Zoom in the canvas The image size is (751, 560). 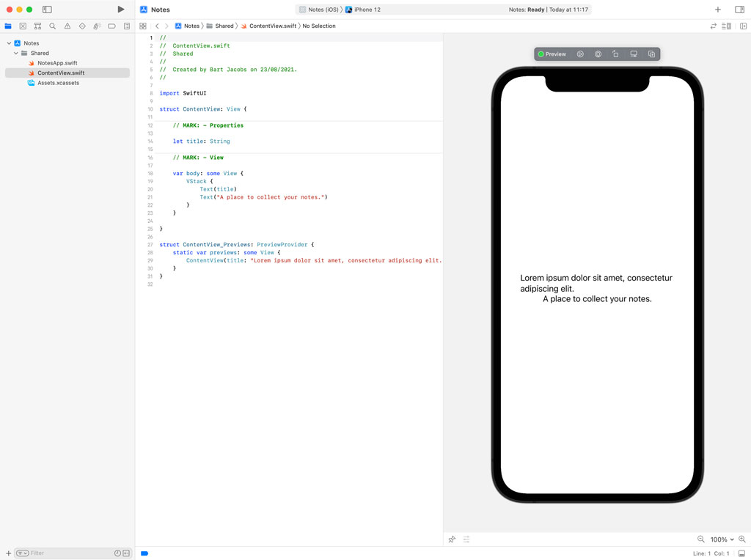pyautogui.click(x=742, y=539)
